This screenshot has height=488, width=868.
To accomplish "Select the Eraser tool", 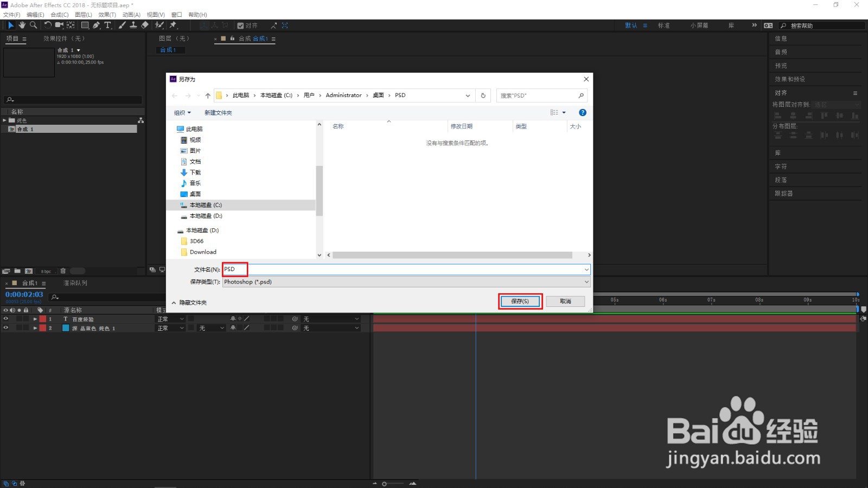I will click(145, 25).
